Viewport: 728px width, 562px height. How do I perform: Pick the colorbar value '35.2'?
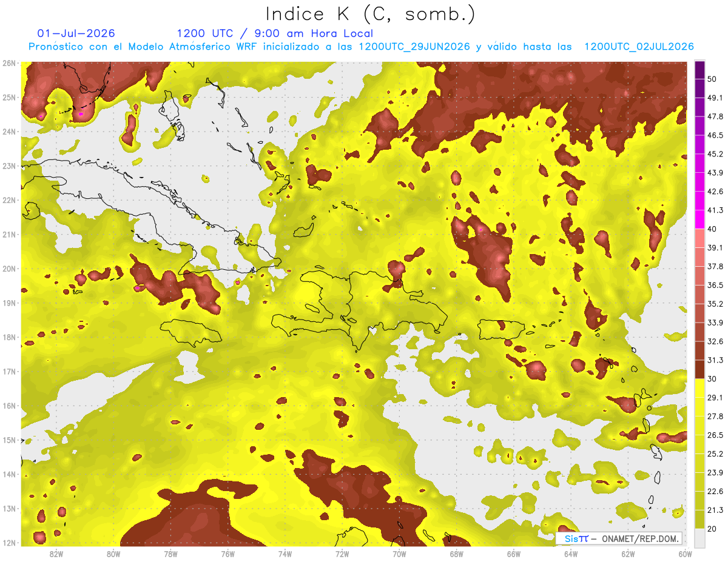click(715, 304)
